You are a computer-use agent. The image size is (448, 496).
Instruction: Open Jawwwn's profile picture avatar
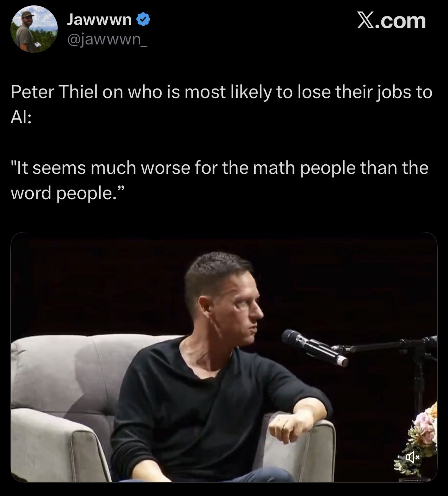[x=34, y=29]
